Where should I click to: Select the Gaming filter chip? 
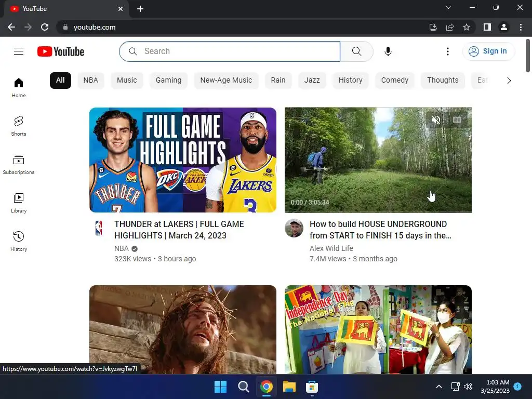[169, 81]
